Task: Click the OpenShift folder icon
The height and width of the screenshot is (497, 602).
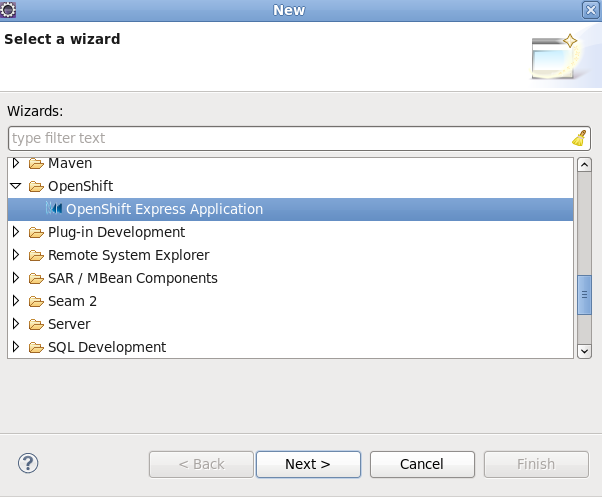Action: [x=36, y=187]
